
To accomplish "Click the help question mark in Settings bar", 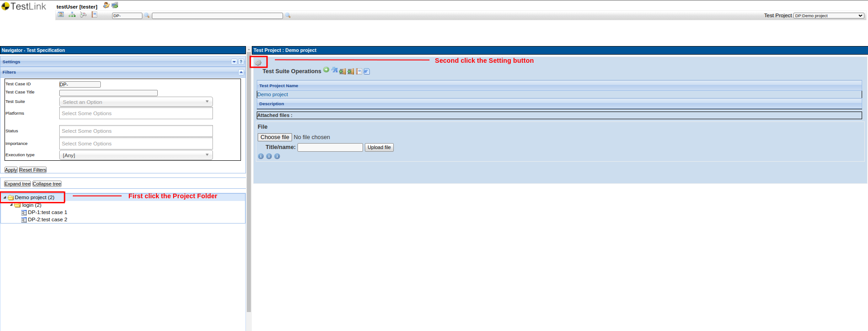I will tap(241, 62).
